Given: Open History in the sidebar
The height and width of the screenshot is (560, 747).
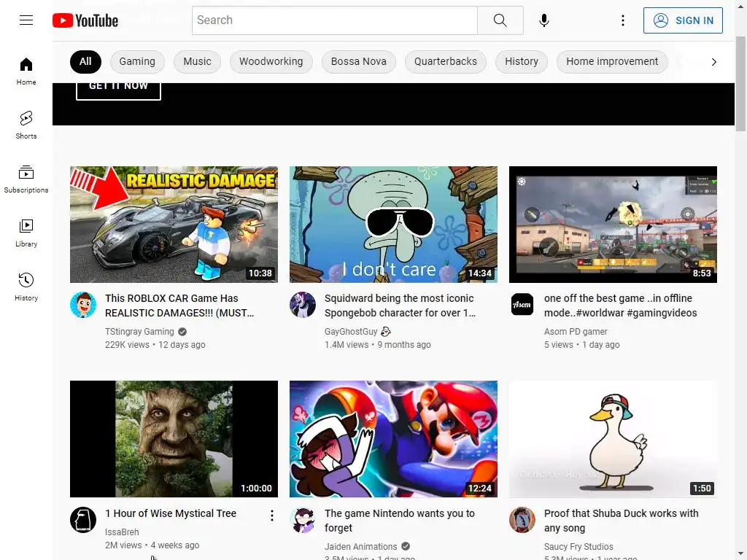Looking at the screenshot, I should 26,287.
